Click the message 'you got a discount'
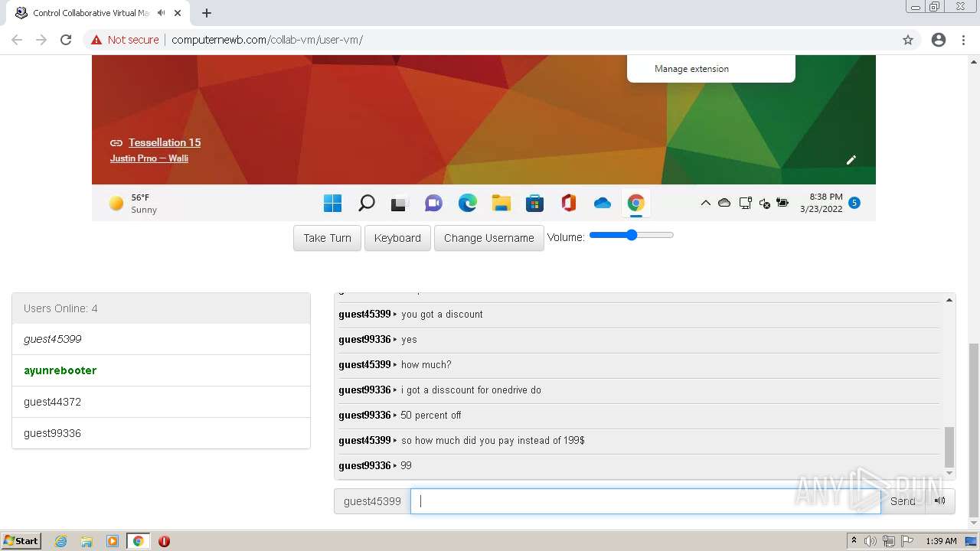Screen dimensions: 980x551 tap(442, 315)
